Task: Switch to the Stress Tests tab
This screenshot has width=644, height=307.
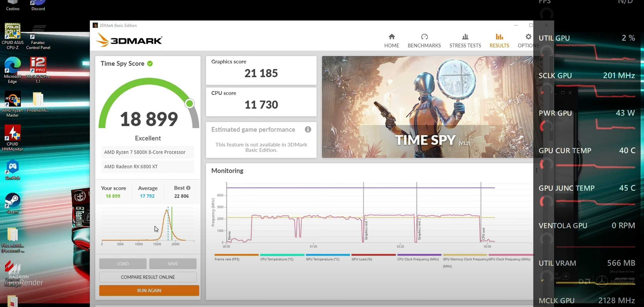Action: click(465, 41)
